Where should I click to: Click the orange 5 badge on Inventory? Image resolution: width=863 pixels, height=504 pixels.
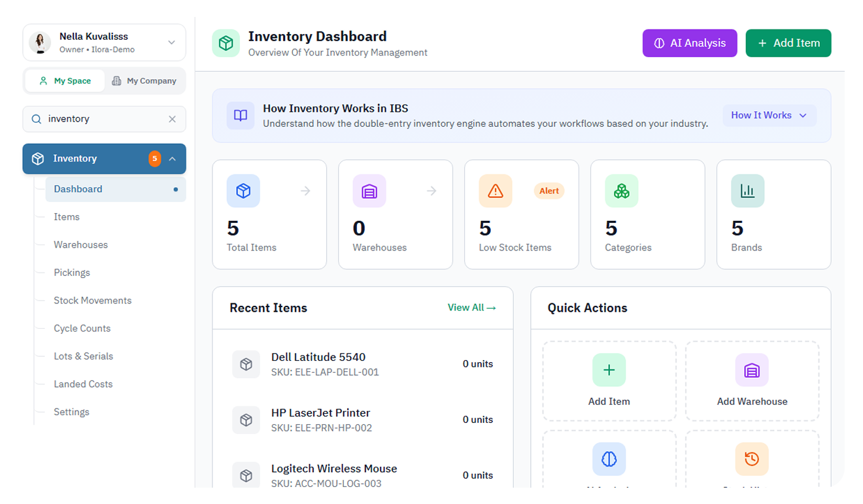(154, 159)
